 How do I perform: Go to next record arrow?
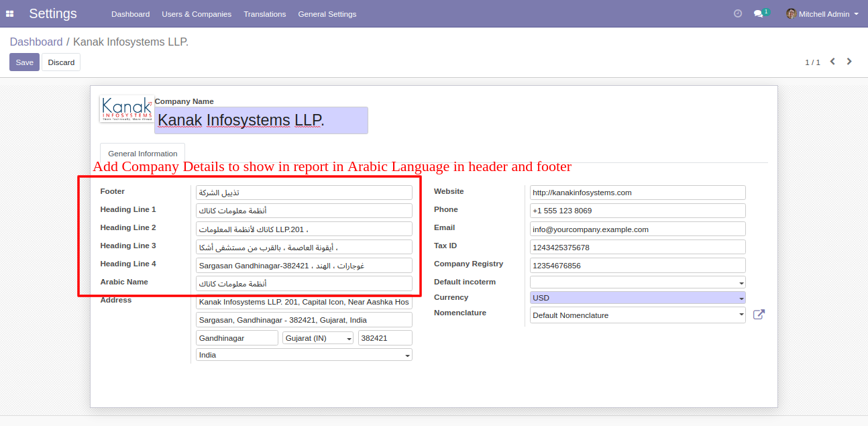point(849,62)
